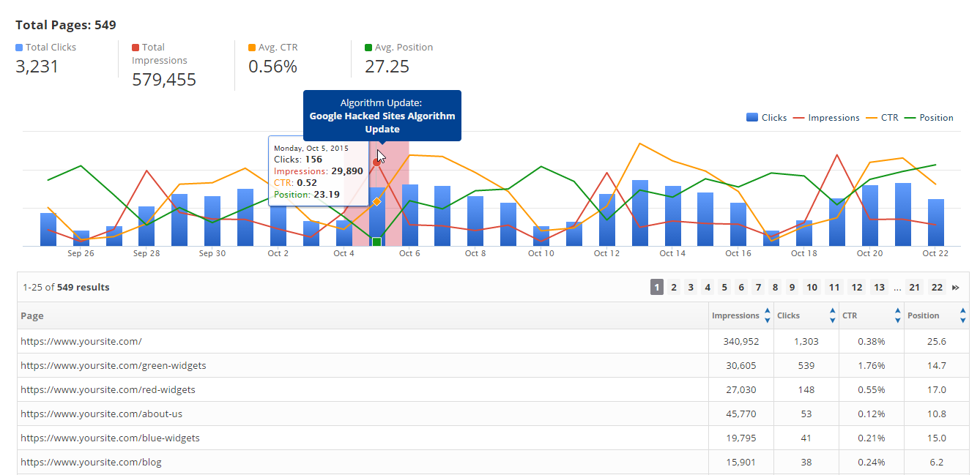Go to results page 2

tap(674, 288)
